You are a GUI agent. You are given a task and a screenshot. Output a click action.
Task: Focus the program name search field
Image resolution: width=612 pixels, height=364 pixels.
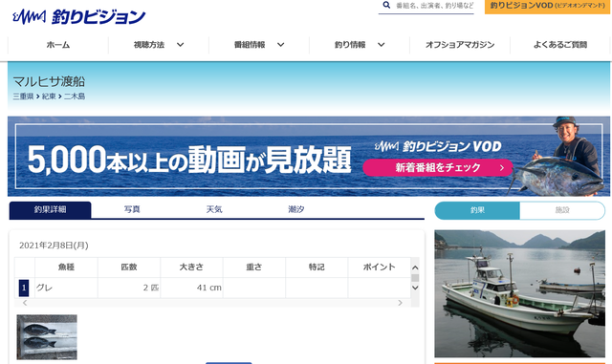(x=434, y=6)
